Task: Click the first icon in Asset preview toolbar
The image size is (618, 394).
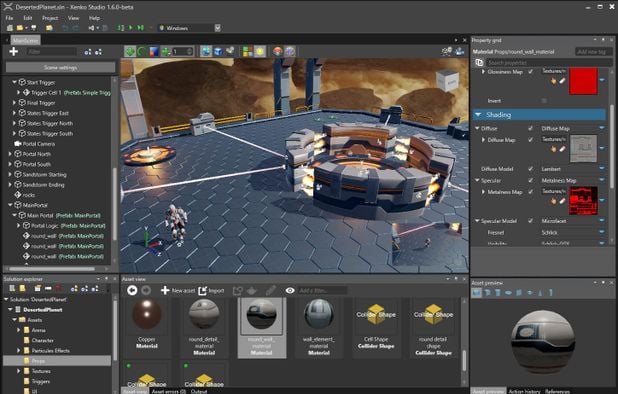Action: 477,292
